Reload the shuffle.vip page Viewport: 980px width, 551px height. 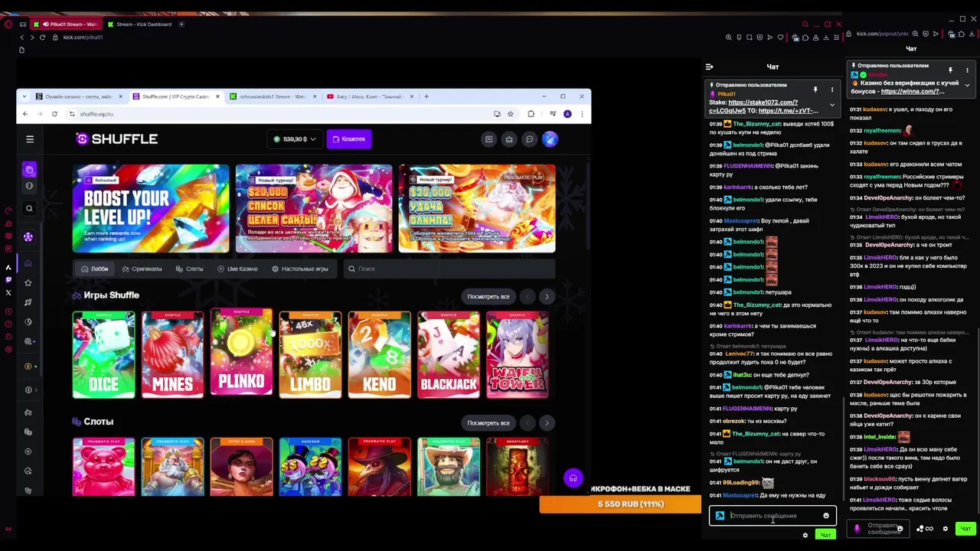click(54, 114)
